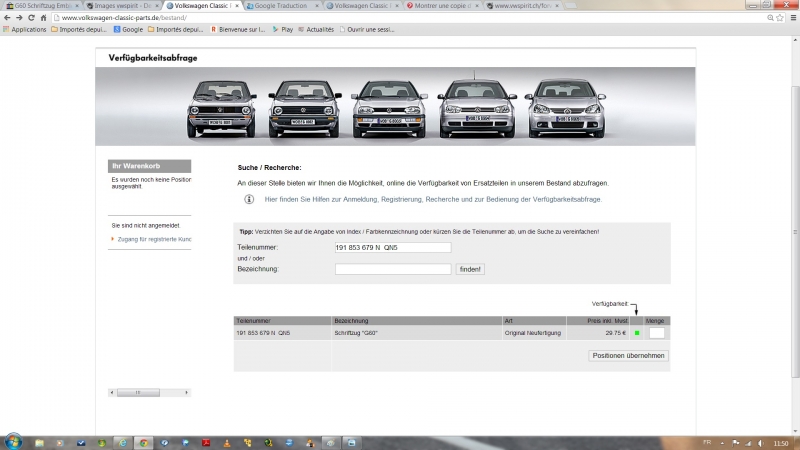Click the Teilenummer input field
800x450 pixels.
tap(393, 247)
